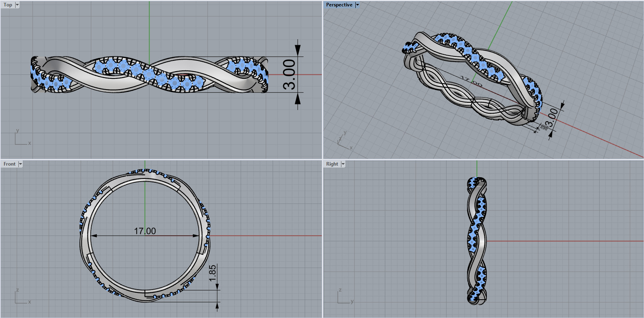
Task: Activate the Front viewport title label
Action: tap(10, 164)
